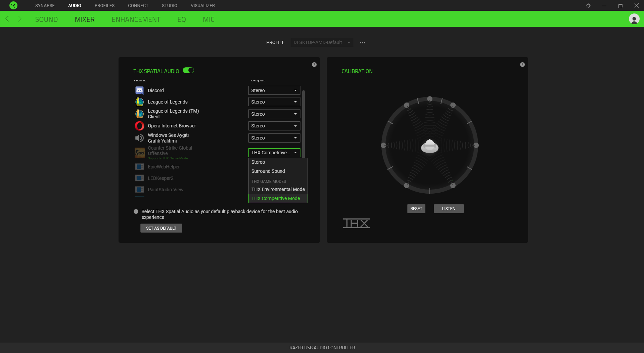Click the RESET calibration button
Screen dimensions: 644x353
click(416, 209)
